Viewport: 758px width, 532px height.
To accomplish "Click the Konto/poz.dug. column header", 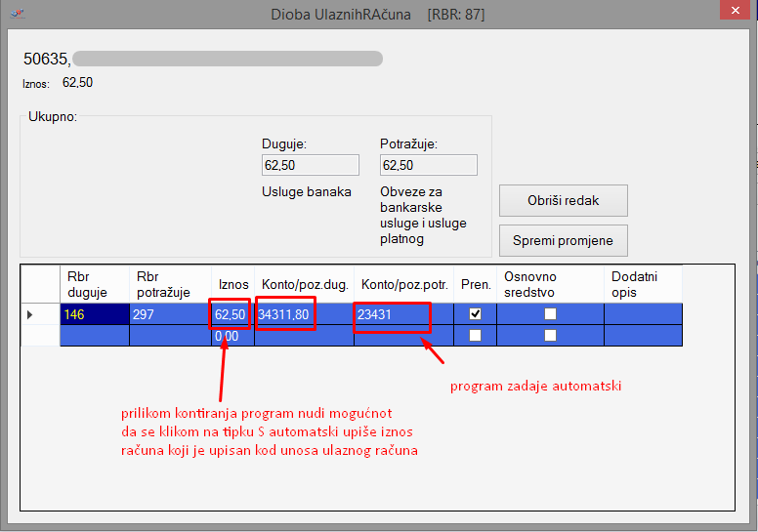I will (x=304, y=284).
